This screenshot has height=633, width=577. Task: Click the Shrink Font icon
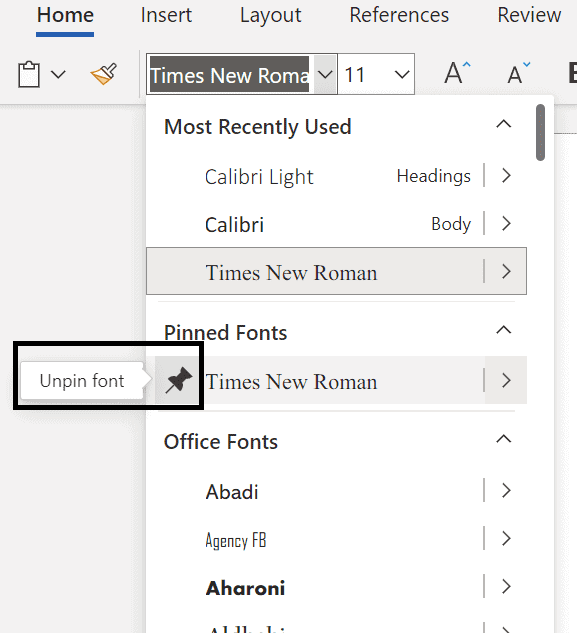point(518,73)
